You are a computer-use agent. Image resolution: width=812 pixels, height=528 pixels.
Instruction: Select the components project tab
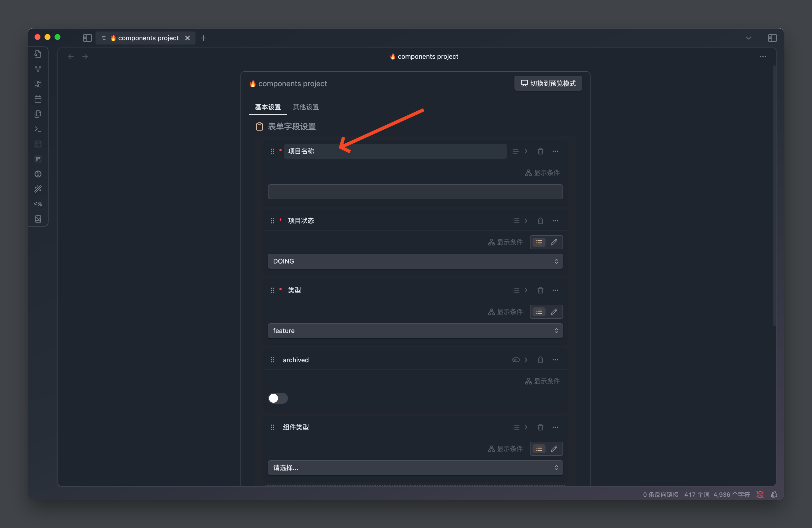[x=148, y=38]
